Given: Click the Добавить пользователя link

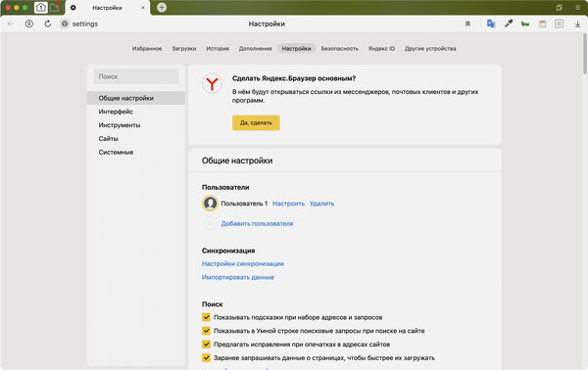Looking at the screenshot, I should pyautogui.click(x=257, y=223).
